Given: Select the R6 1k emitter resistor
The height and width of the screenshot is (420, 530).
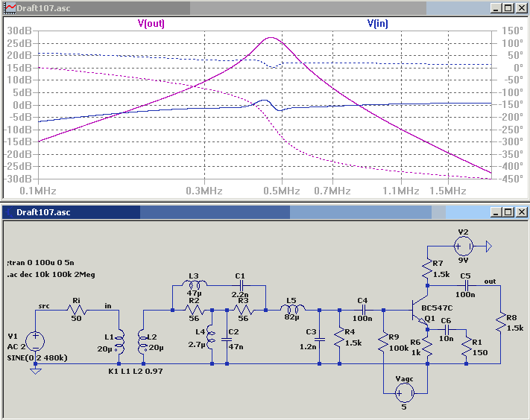Looking at the screenshot, I should 427,348.
